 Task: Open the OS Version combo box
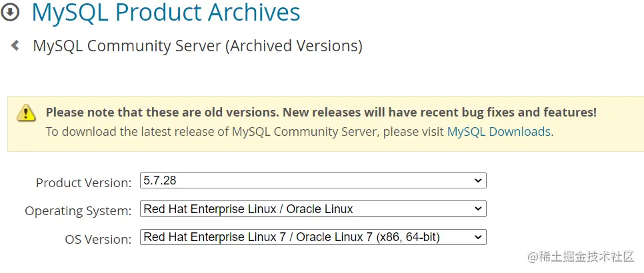tap(313, 237)
